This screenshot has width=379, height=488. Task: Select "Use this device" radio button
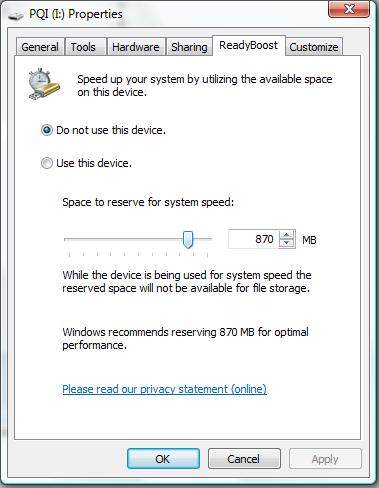[47, 163]
